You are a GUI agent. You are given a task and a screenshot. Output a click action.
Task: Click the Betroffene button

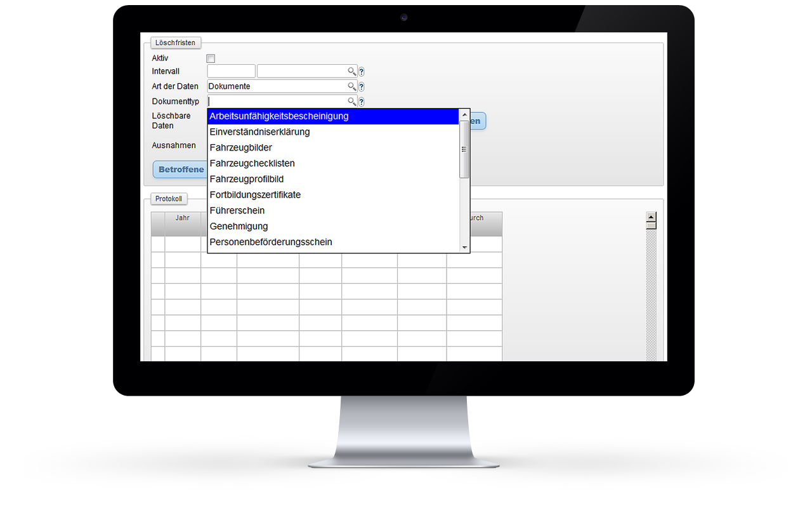(181, 170)
